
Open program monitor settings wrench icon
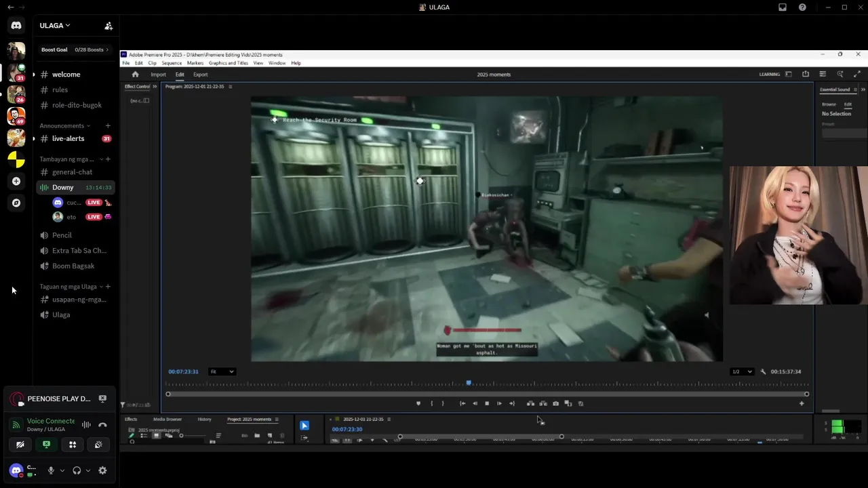[x=763, y=371]
